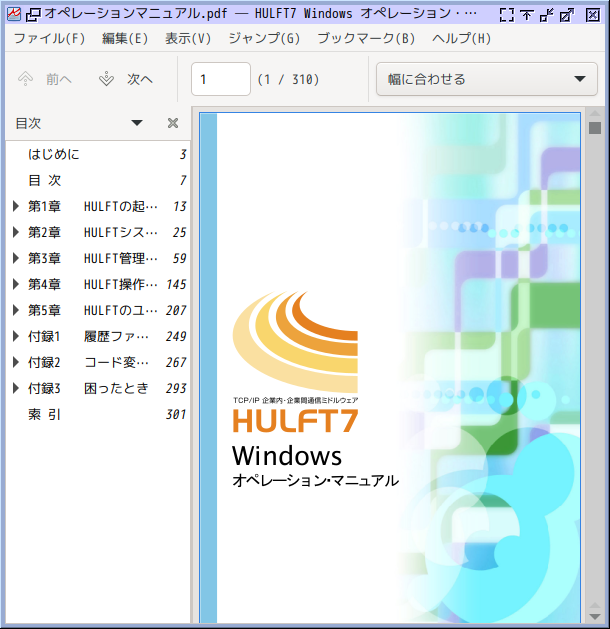Open the ブックマーク(B) menu
This screenshot has width=610, height=629.
(x=366, y=39)
